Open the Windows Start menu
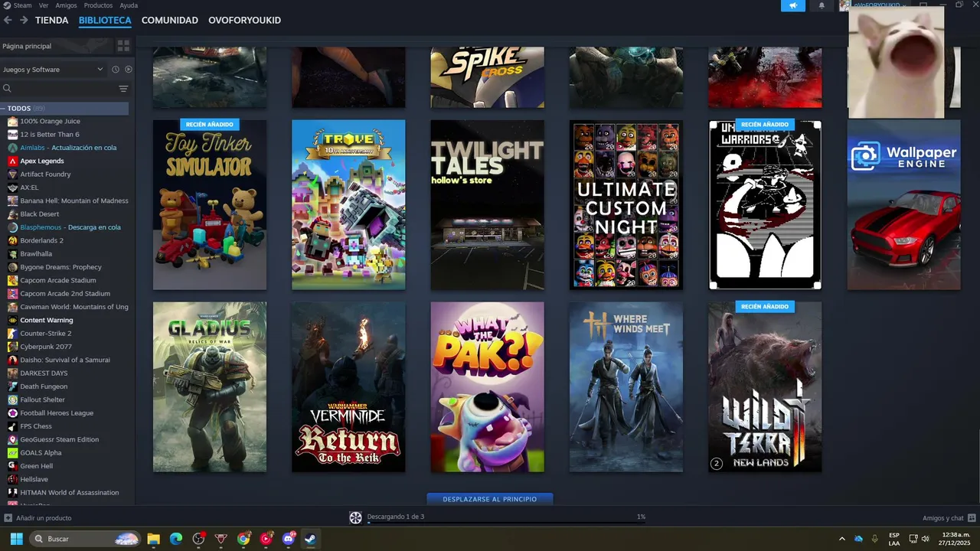This screenshot has height=551, width=980. [16, 539]
